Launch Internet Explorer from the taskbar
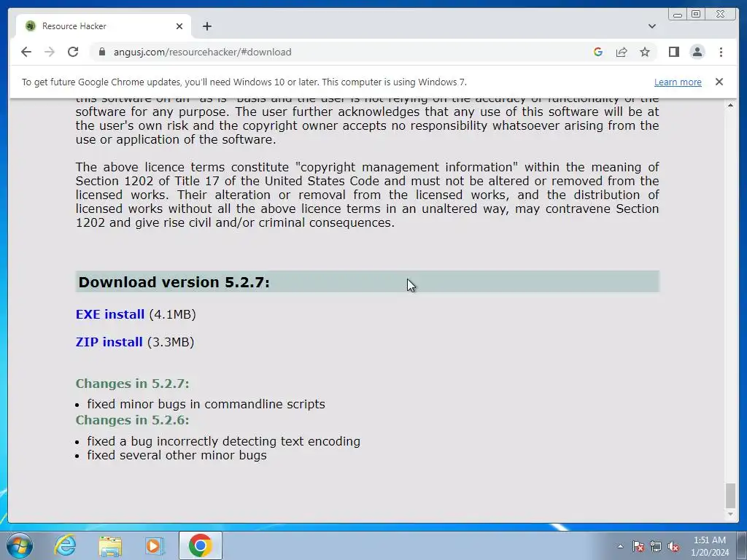747x560 pixels. [65, 545]
